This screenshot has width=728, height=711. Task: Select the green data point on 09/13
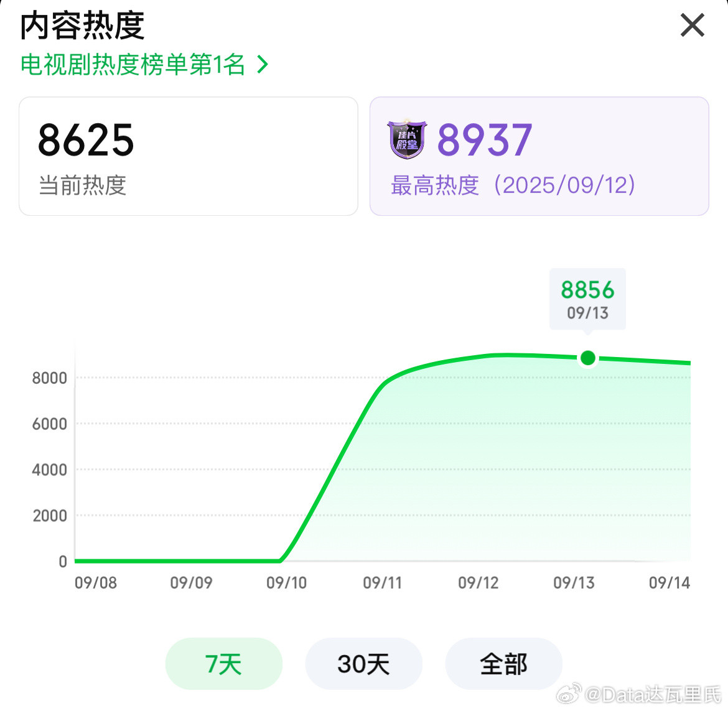coord(588,358)
